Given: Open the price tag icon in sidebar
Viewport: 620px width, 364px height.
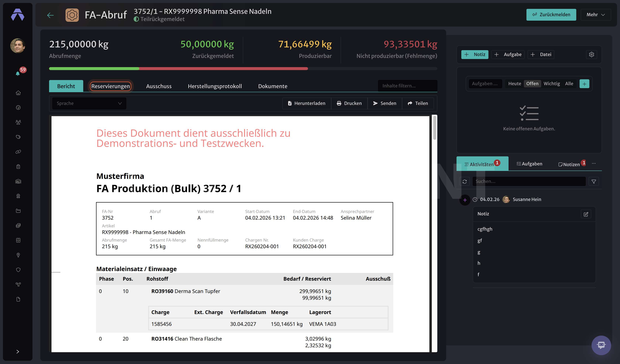Looking at the screenshot, I should [x=18, y=137].
